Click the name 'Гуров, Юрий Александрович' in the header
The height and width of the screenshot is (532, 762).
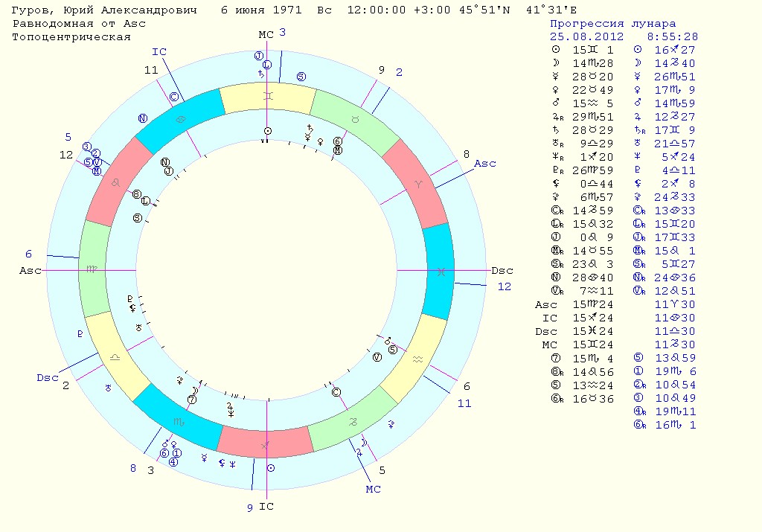point(105,10)
